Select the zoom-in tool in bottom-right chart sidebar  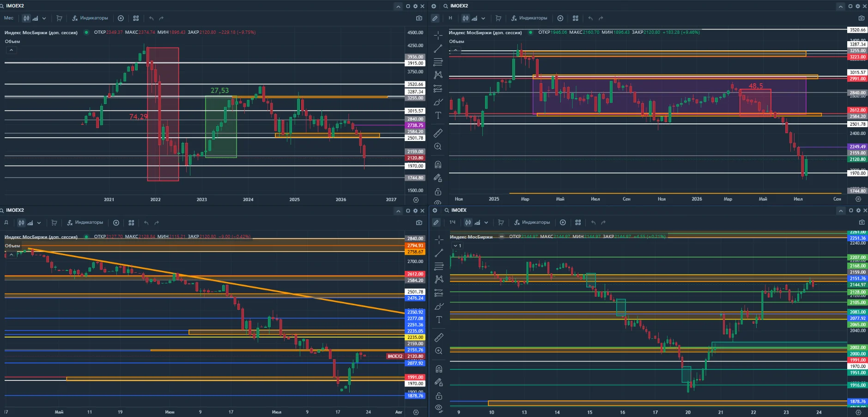pos(439,351)
